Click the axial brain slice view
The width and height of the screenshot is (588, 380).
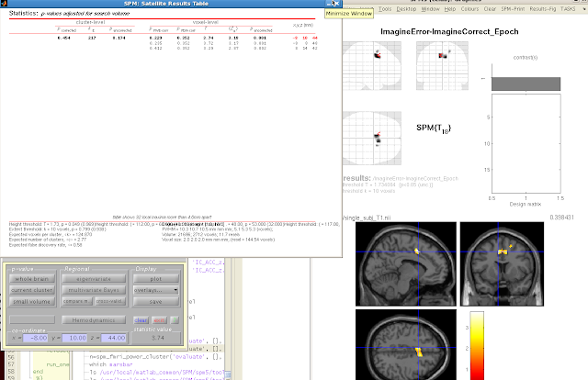tap(406, 344)
